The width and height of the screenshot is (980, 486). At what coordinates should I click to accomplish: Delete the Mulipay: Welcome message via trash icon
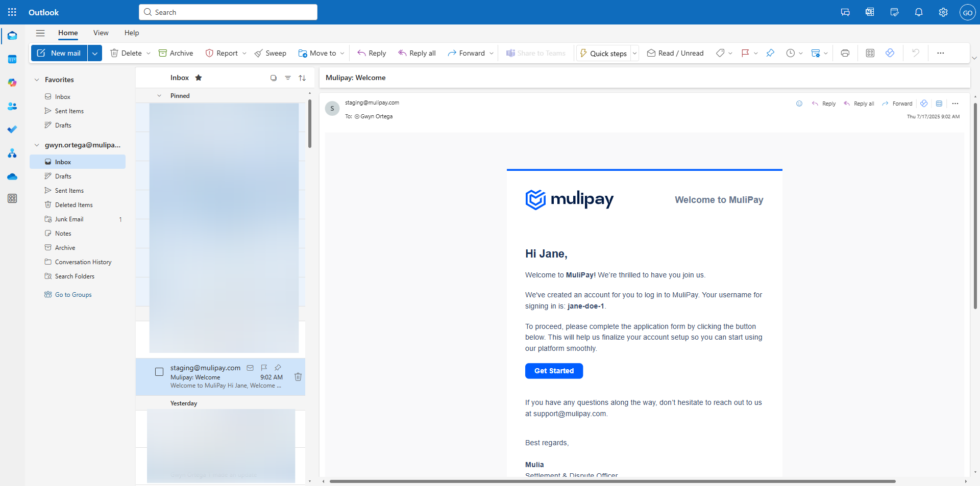[298, 377]
